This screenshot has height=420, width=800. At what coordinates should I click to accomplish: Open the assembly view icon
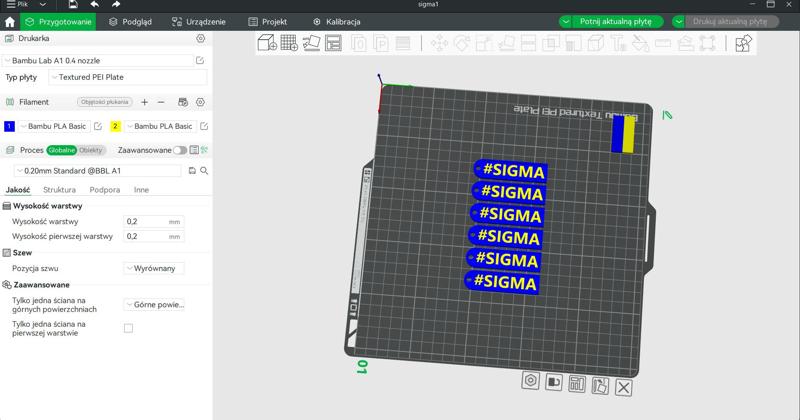[x=743, y=43]
